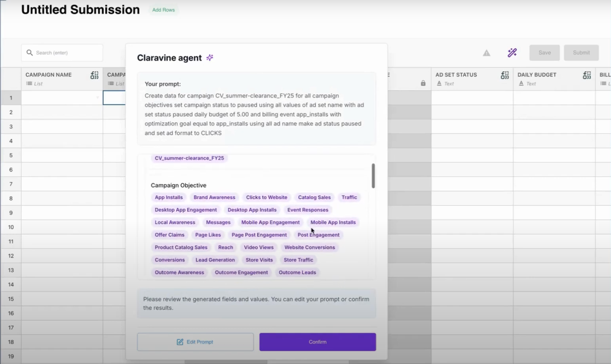The image size is (611, 364).
Task: Click the sparkle icon beside Claravine agent
Action: 210,58
